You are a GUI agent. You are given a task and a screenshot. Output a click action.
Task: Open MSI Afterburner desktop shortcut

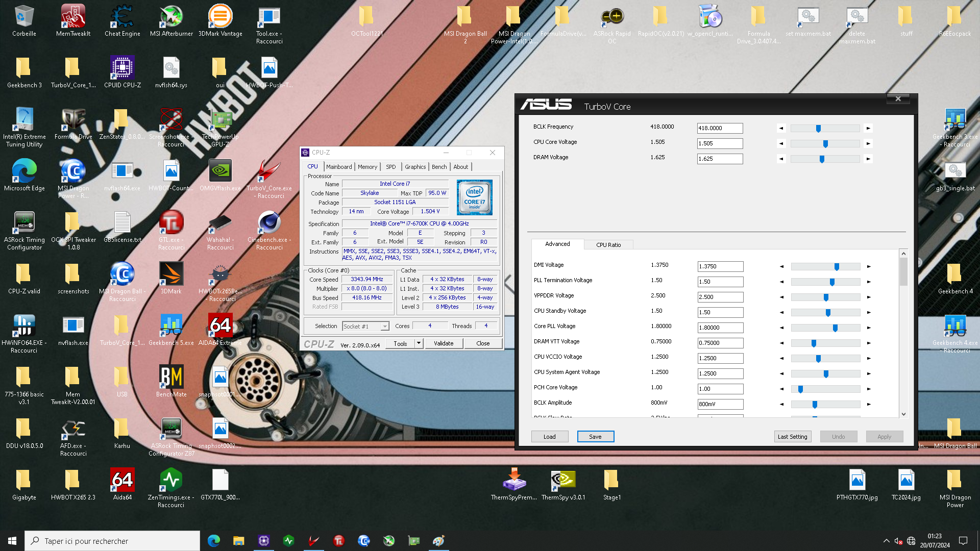point(171,20)
